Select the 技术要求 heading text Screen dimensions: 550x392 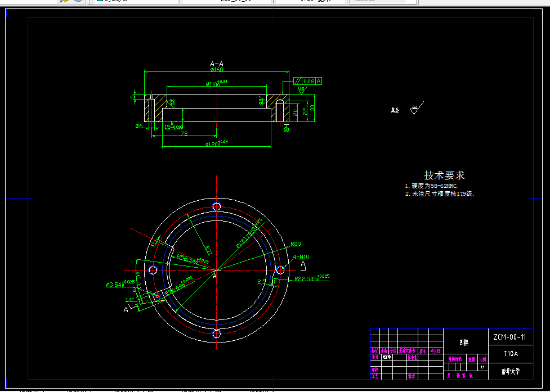(x=444, y=175)
